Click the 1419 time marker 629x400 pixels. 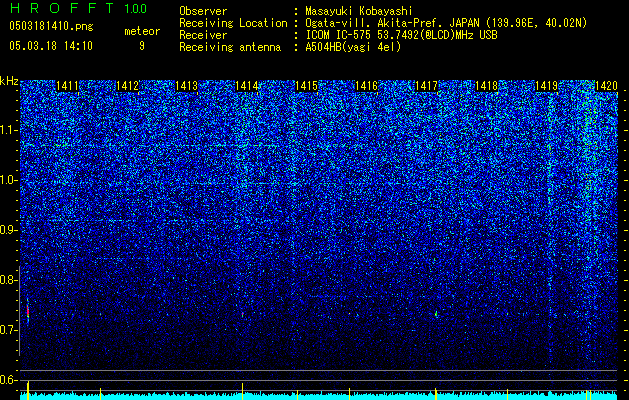546,86
